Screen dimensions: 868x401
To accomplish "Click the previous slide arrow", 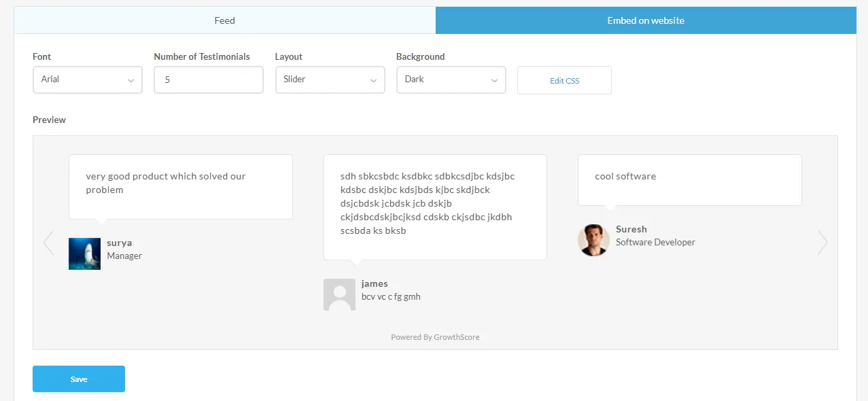I will (48, 243).
